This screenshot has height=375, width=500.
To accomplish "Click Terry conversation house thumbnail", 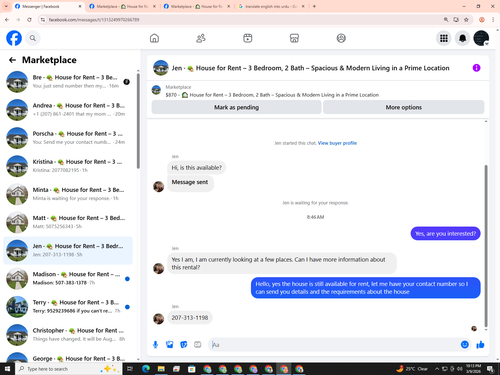I will pos(17,307).
